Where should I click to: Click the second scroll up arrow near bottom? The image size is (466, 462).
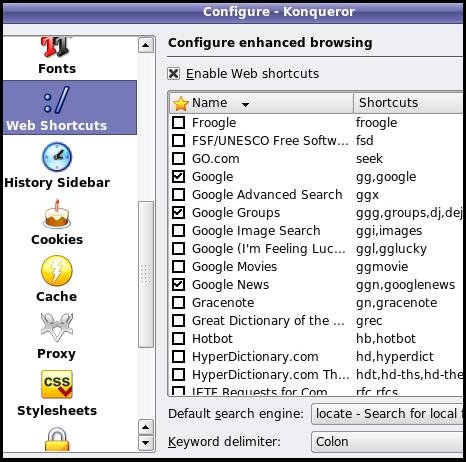(x=146, y=427)
